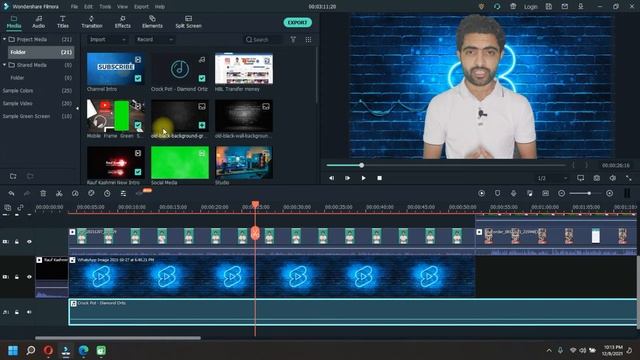Toggle visibility eye of top video track
This screenshot has height=360, width=640.
29,242
